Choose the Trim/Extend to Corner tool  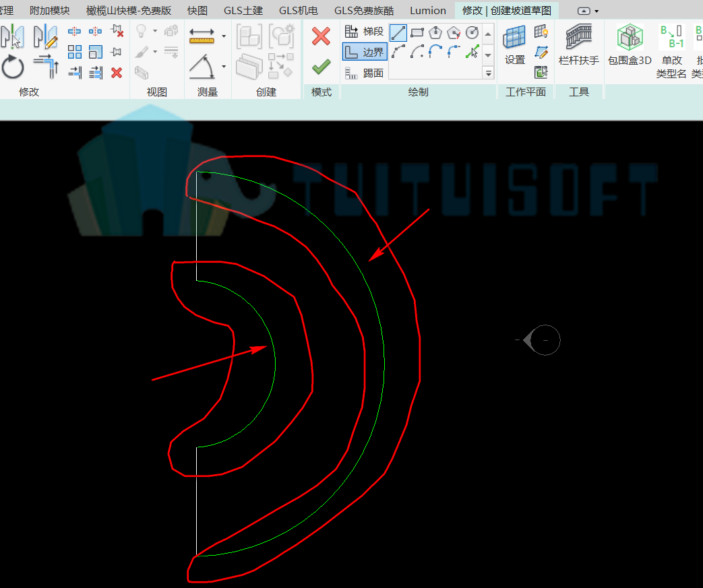point(47,66)
